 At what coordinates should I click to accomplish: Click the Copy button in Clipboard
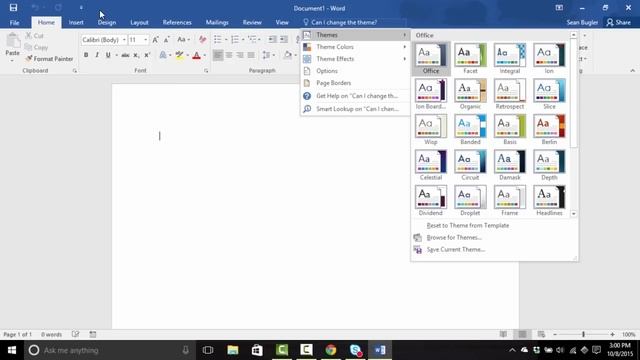pyautogui.click(x=36, y=47)
